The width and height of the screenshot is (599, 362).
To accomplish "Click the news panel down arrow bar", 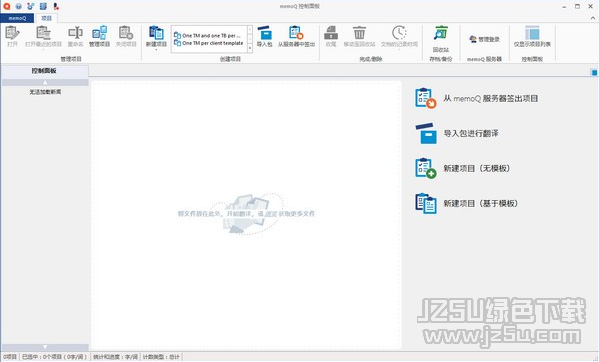I will (x=45, y=347).
